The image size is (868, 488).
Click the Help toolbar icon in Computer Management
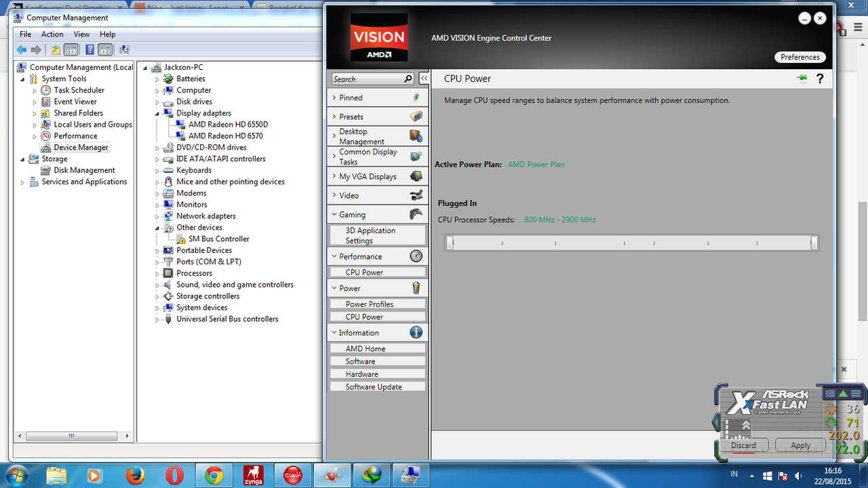coord(90,49)
